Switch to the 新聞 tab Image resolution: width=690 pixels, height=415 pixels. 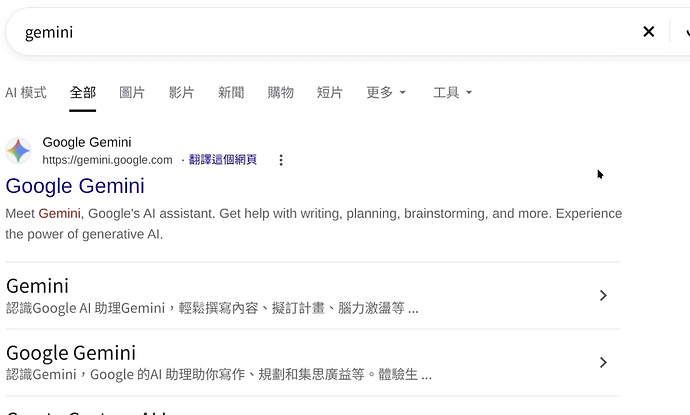(231, 92)
